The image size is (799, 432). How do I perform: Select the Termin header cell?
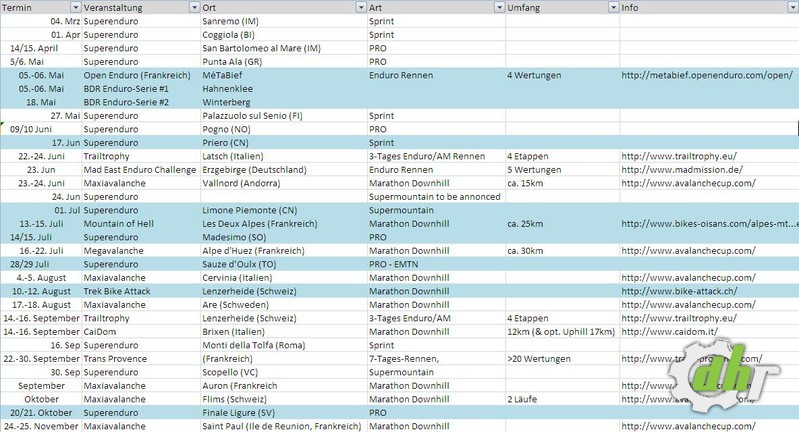[x=41, y=8]
